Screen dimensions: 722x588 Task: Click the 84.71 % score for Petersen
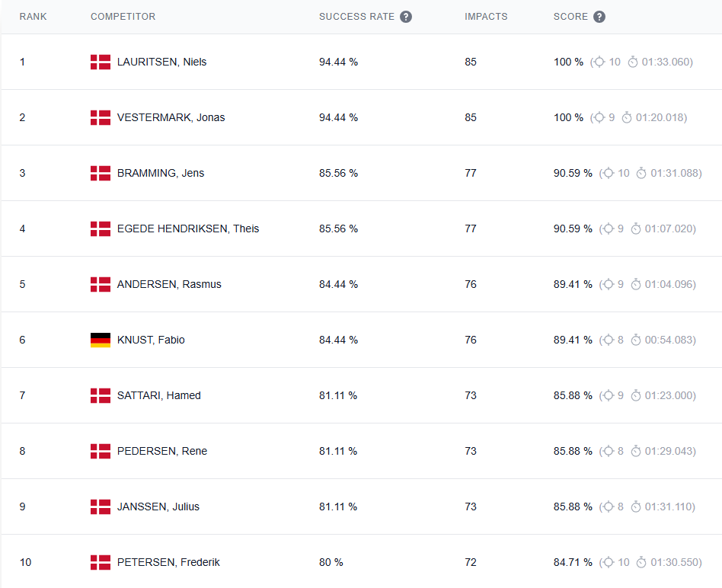coord(573,563)
